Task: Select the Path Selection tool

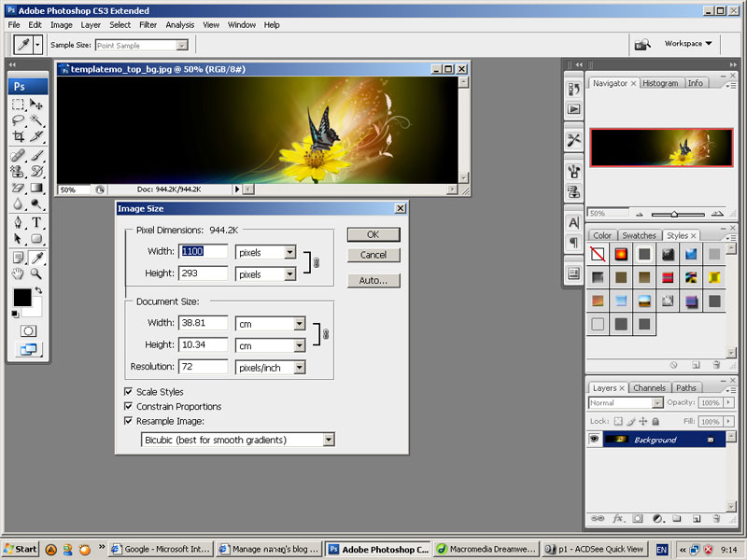Action: coord(18,239)
